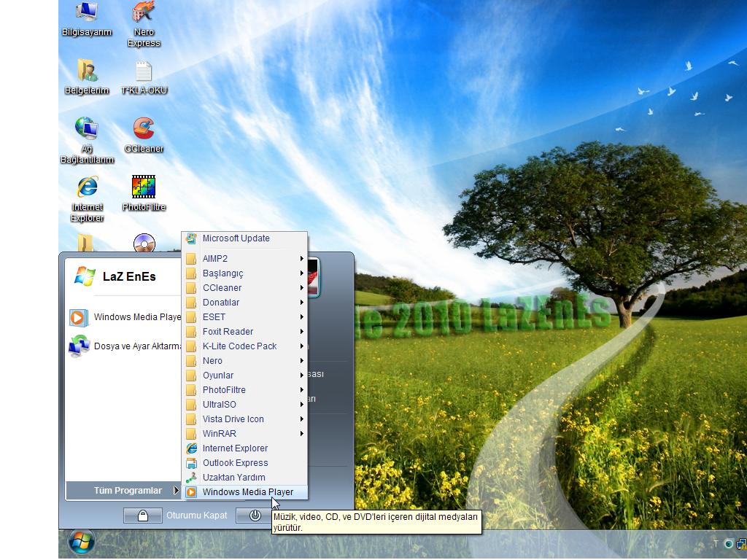Expand ESET submenu arrow
747x560 pixels.
click(301, 317)
